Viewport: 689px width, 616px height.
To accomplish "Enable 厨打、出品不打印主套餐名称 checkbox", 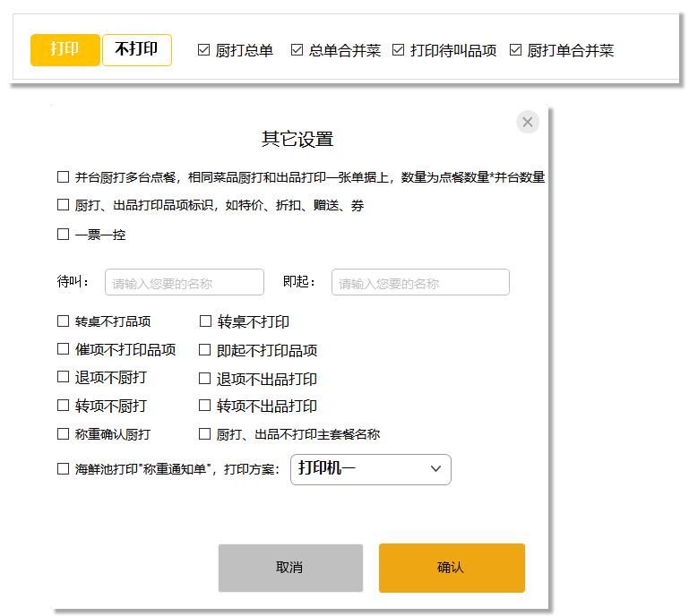I will (x=205, y=434).
